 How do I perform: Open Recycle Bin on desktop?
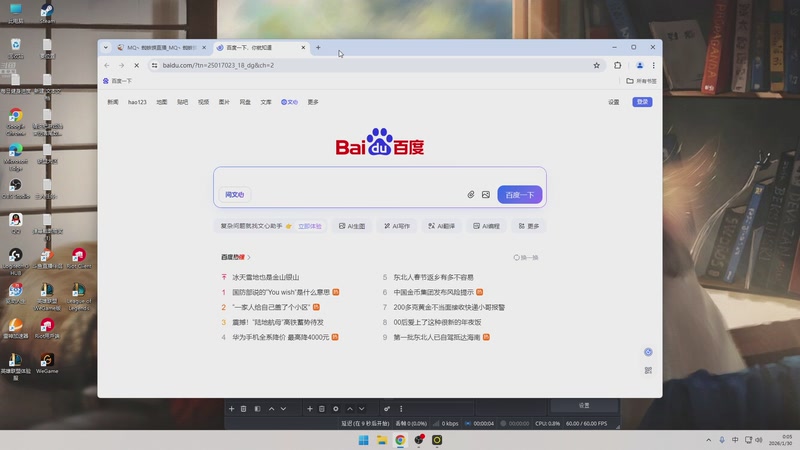(16, 48)
